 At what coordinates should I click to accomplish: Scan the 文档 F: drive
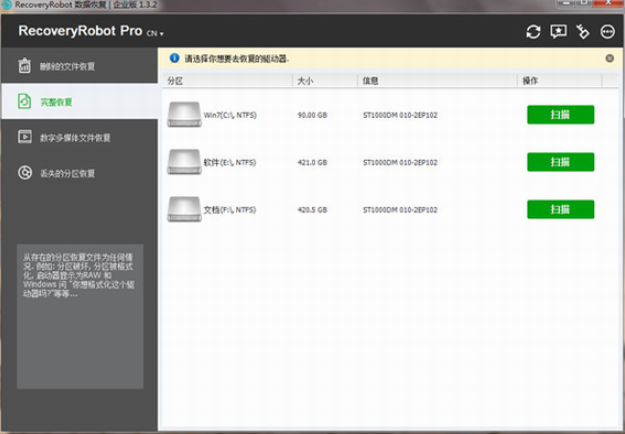[x=560, y=210]
